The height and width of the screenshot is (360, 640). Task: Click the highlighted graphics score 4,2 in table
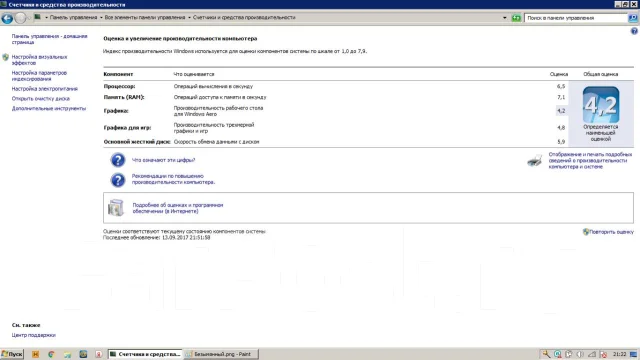(561, 111)
